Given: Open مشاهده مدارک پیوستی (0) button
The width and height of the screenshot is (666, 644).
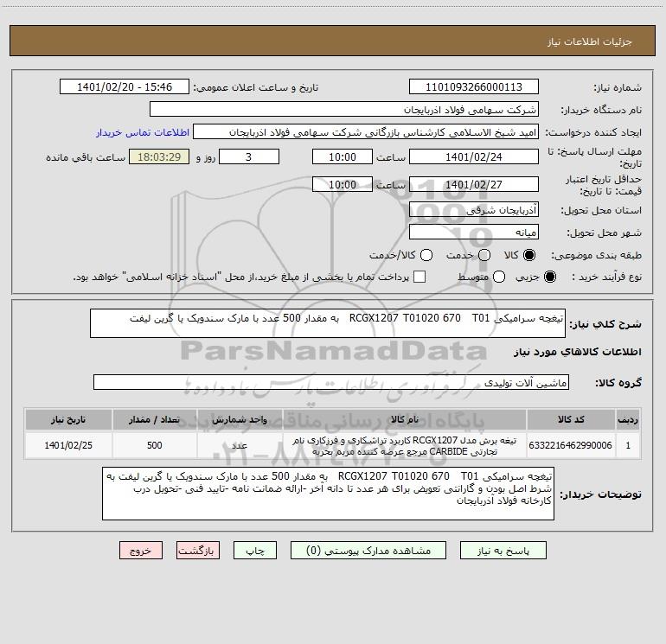Looking at the screenshot, I should point(368,551).
